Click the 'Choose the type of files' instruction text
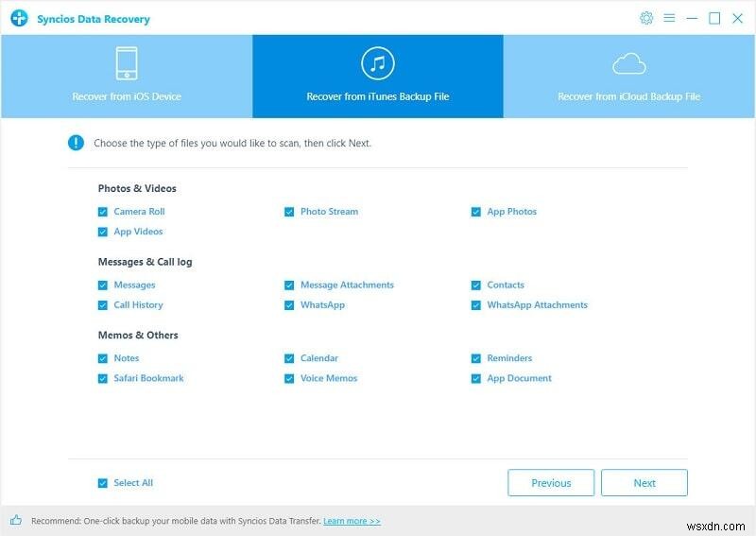756x536 pixels. coord(232,144)
